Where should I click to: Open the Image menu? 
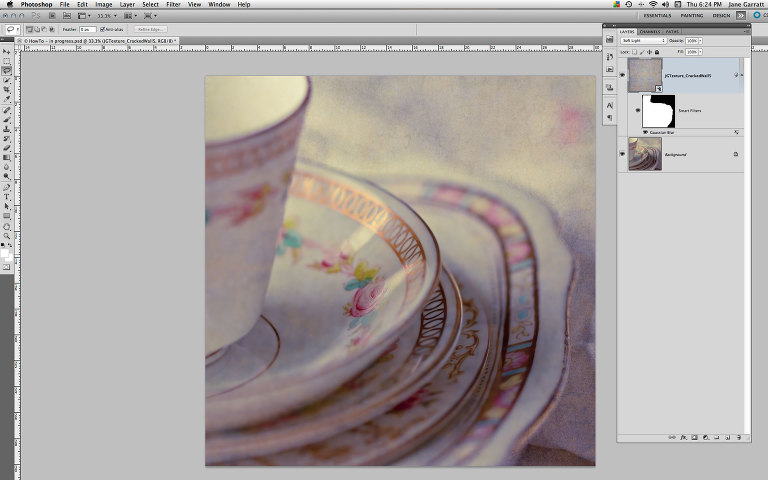coord(103,4)
